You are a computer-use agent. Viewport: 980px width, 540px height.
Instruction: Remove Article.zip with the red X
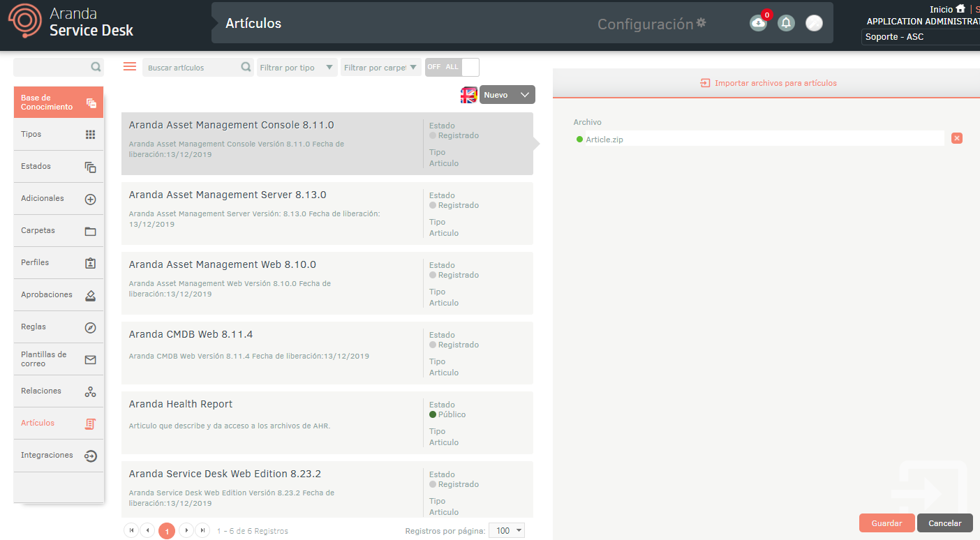(956, 138)
